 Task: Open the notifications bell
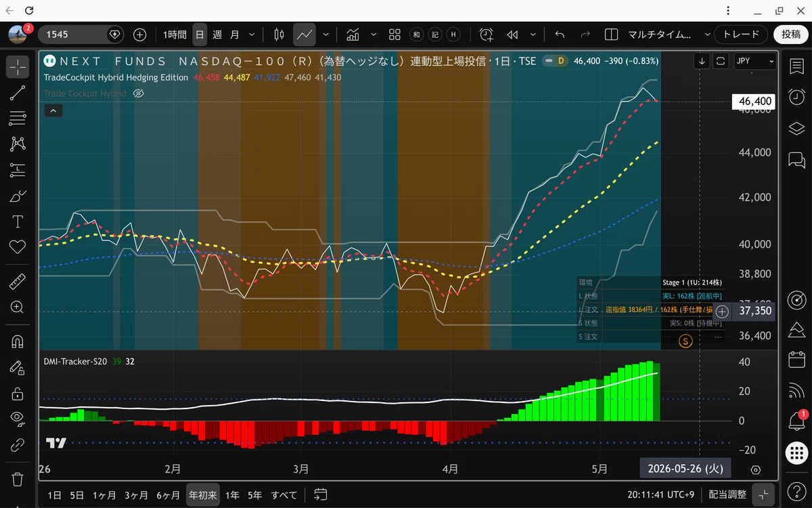point(796,421)
